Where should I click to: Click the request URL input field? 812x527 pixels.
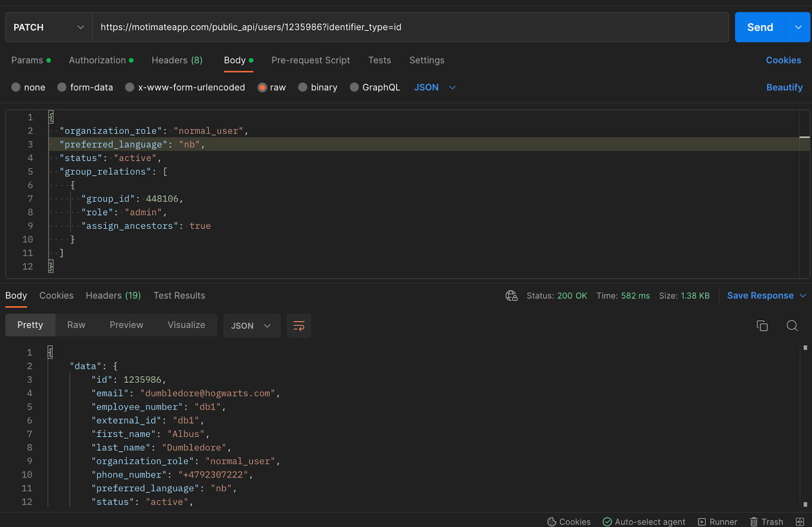(410, 27)
